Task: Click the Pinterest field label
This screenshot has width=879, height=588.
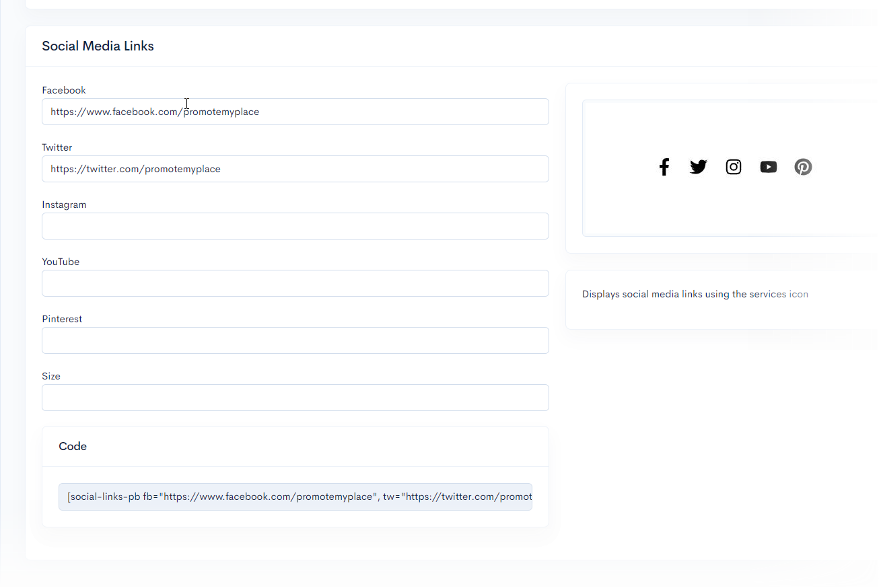Action: tap(62, 319)
